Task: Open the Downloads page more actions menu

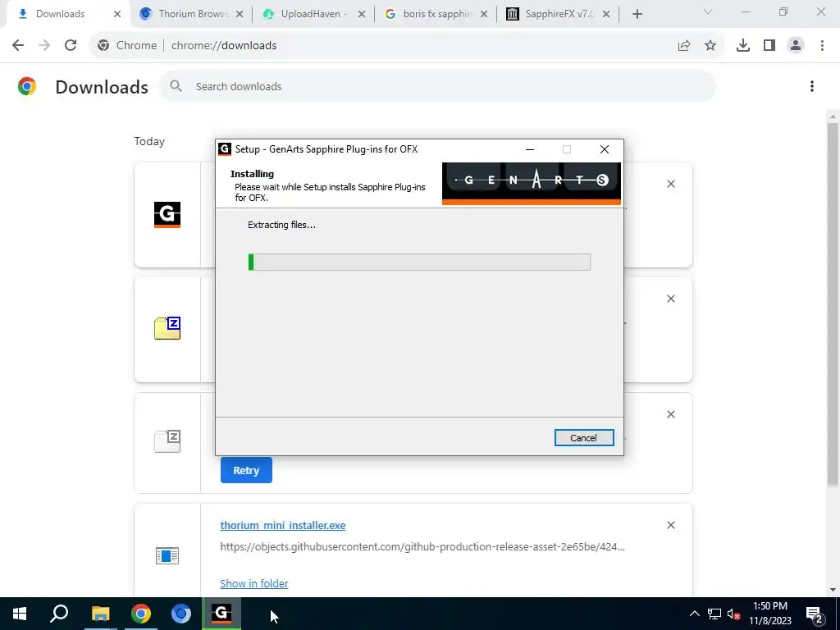Action: click(x=812, y=86)
